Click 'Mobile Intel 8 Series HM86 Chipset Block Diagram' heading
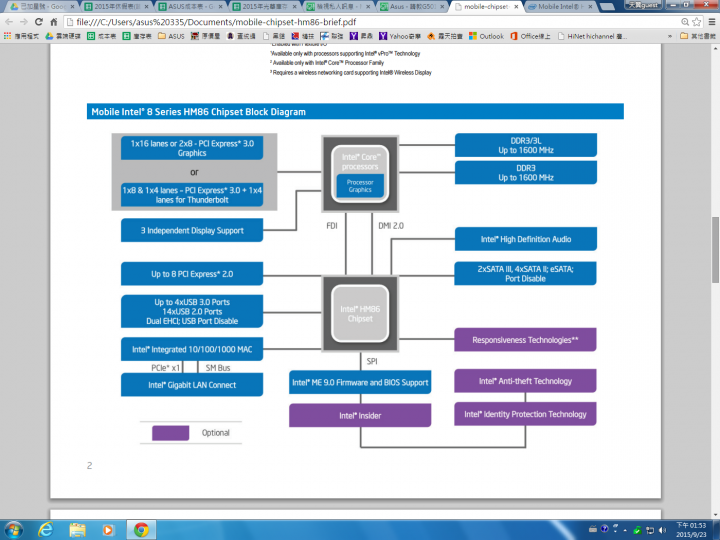The image size is (720, 540). click(198, 112)
